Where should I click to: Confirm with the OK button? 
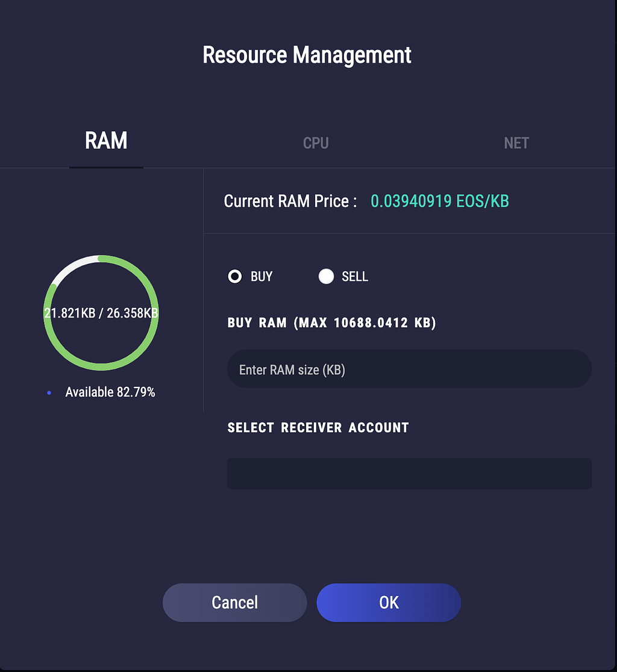(389, 603)
